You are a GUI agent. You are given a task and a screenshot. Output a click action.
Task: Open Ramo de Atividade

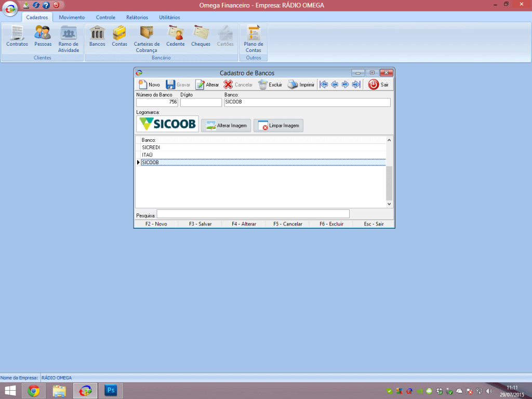pos(69,39)
